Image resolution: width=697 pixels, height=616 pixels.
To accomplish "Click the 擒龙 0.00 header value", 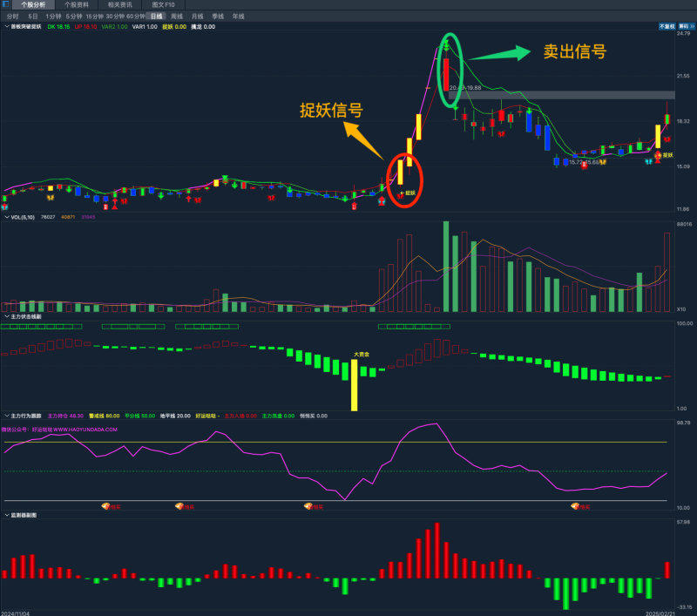I will click(203, 27).
